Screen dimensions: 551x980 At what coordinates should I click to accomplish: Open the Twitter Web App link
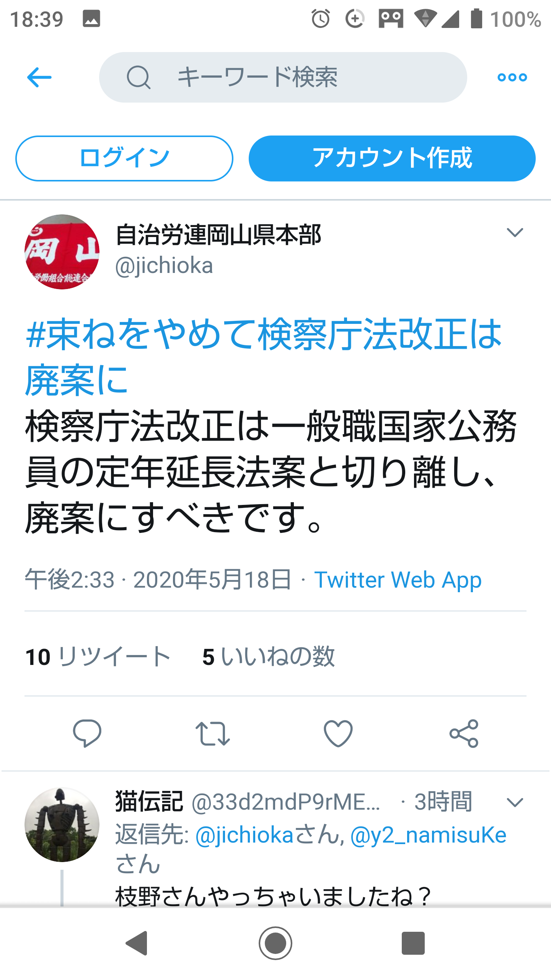pyautogui.click(x=398, y=580)
